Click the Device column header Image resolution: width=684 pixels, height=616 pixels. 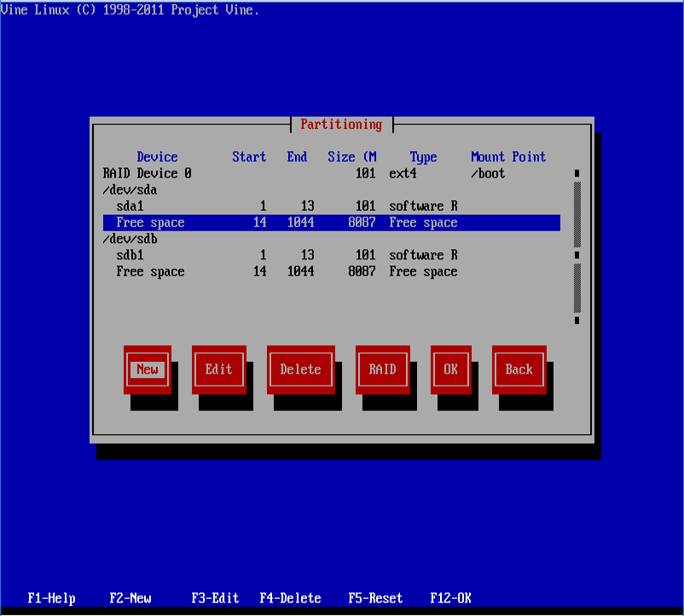(157, 157)
